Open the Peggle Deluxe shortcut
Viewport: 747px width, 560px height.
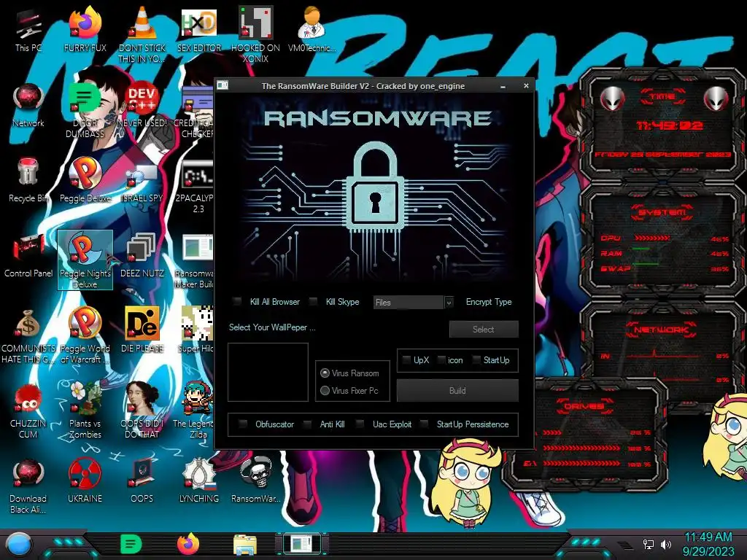pyautogui.click(x=85, y=180)
